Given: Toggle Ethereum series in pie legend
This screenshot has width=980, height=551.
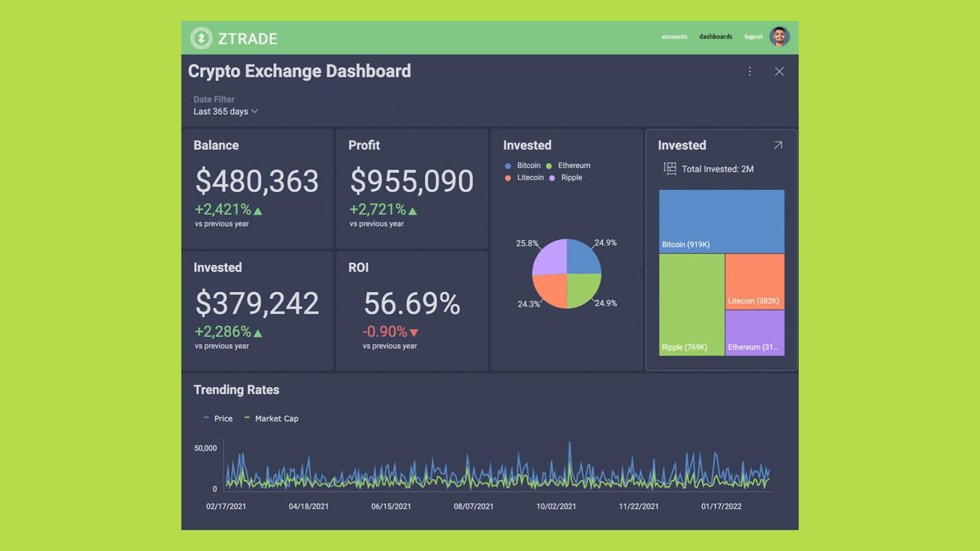Looking at the screenshot, I should point(568,166).
